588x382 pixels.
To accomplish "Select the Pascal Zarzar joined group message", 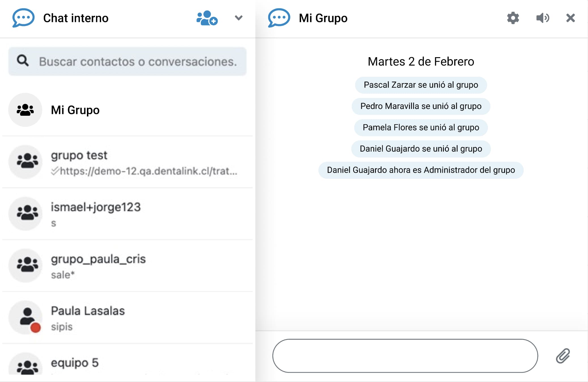I will [421, 85].
